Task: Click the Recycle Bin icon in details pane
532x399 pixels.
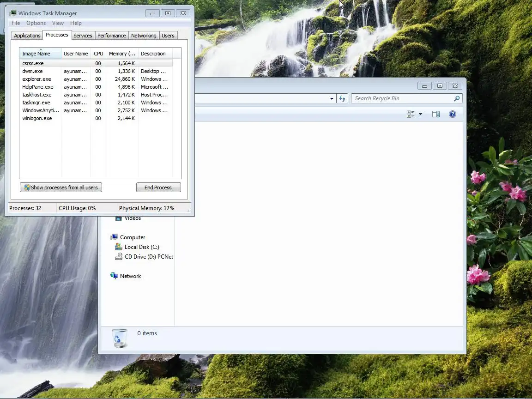Action: coord(120,338)
